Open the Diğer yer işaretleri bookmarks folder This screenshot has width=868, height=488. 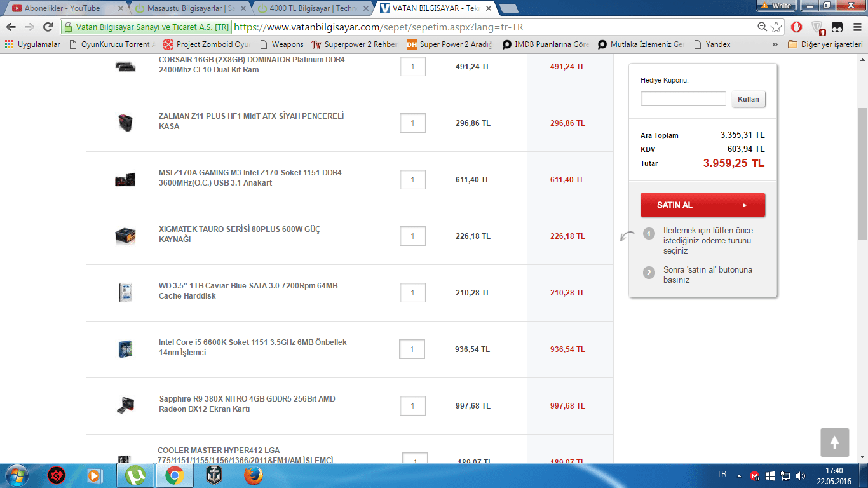[x=825, y=44]
